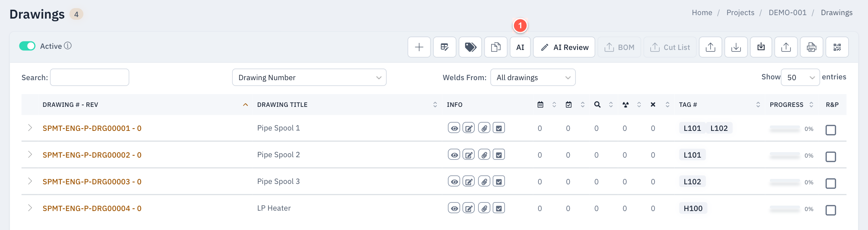Viewport: 868px width, 230px height.
Task: Click eye view icon for Pipe Spool 1
Action: 454,128
